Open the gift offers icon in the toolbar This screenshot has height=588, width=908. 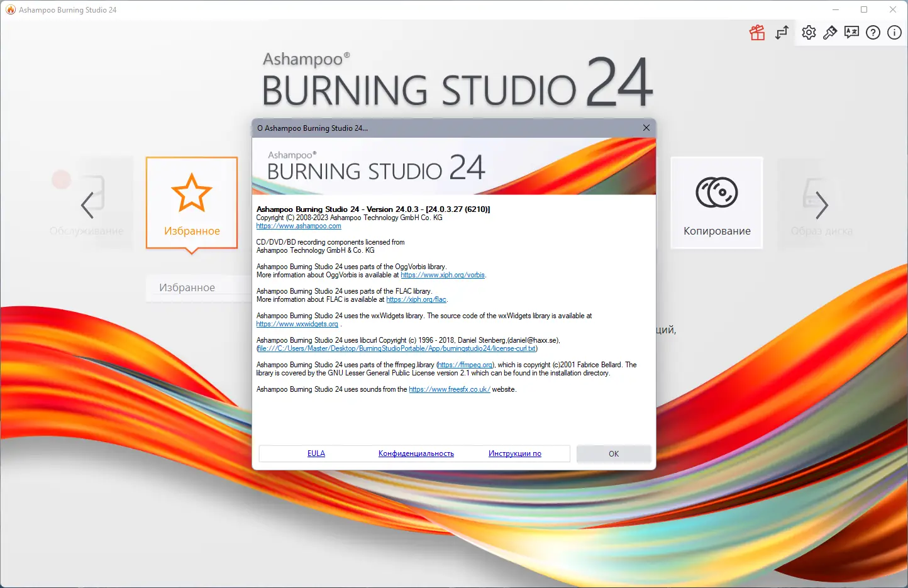757,33
